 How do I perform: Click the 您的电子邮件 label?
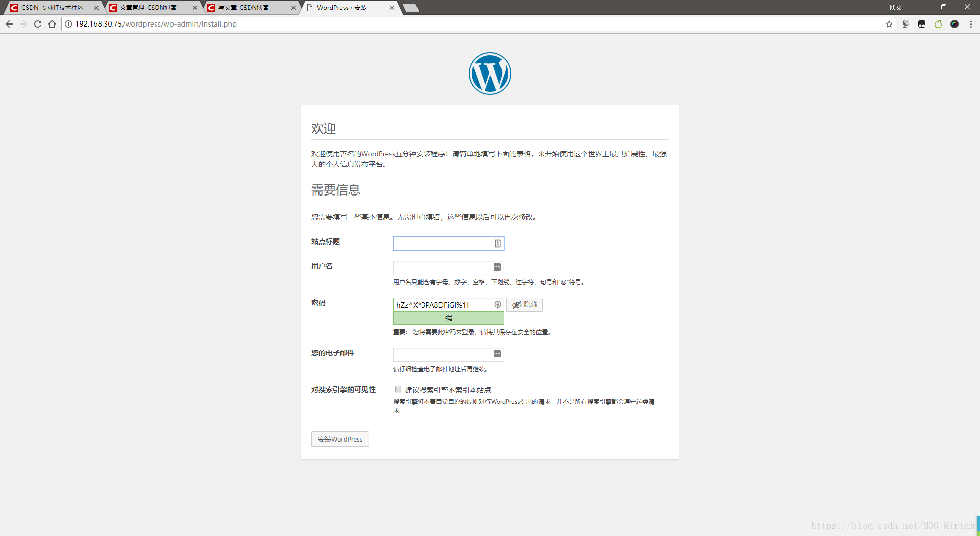[333, 353]
